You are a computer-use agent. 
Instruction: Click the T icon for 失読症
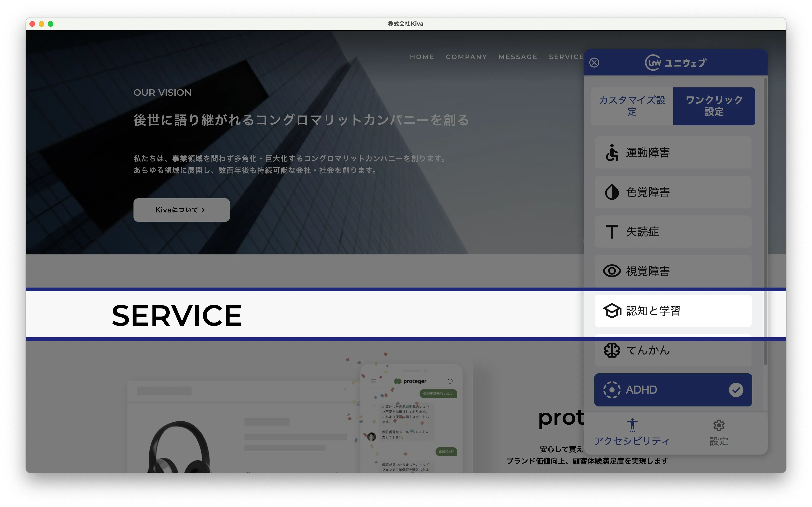612,232
